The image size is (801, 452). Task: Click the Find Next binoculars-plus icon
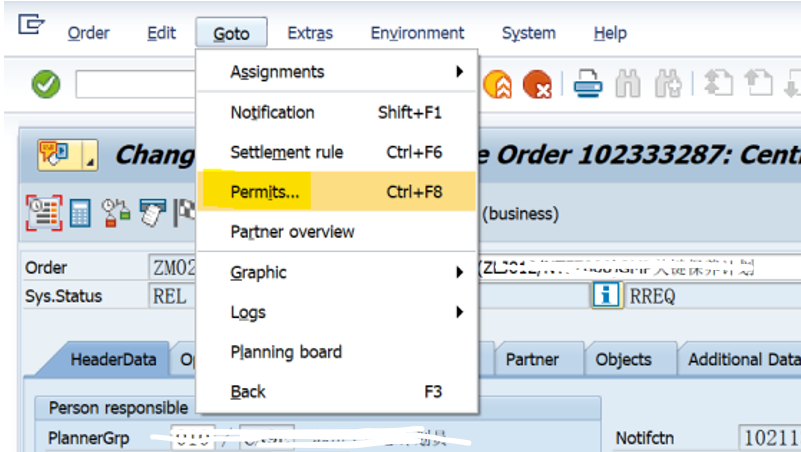[668, 84]
